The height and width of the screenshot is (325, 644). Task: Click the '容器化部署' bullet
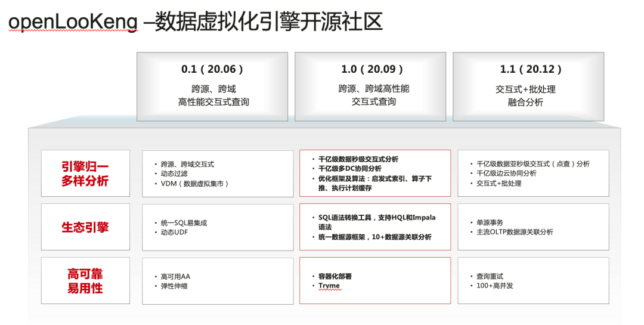(x=335, y=276)
